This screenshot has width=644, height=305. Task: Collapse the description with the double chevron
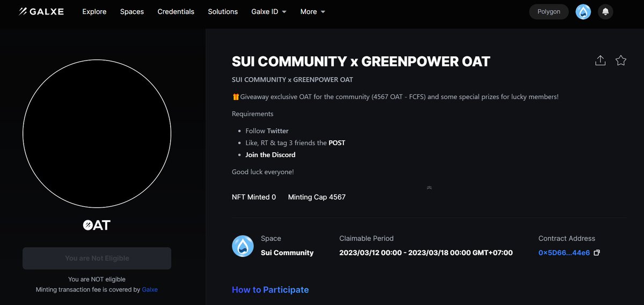429,188
